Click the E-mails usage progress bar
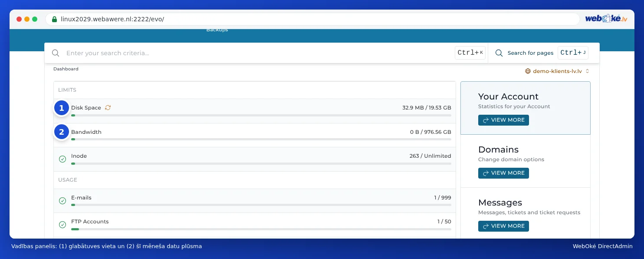Viewport: 644px width, 259px height. pyautogui.click(x=261, y=205)
